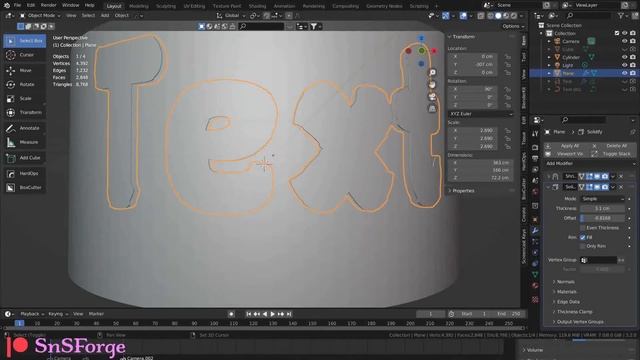Open the File menu
The width and height of the screenshot is (640, 360).
(x=17, y=5)
